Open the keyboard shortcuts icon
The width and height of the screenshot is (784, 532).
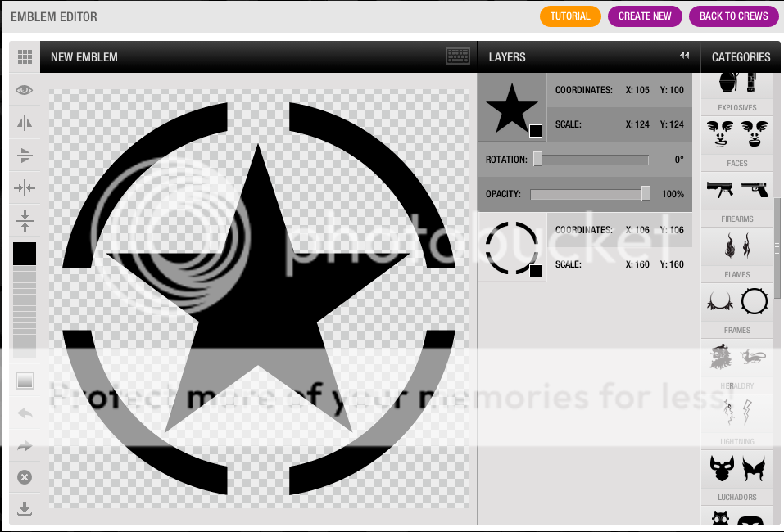click(458, 56)
